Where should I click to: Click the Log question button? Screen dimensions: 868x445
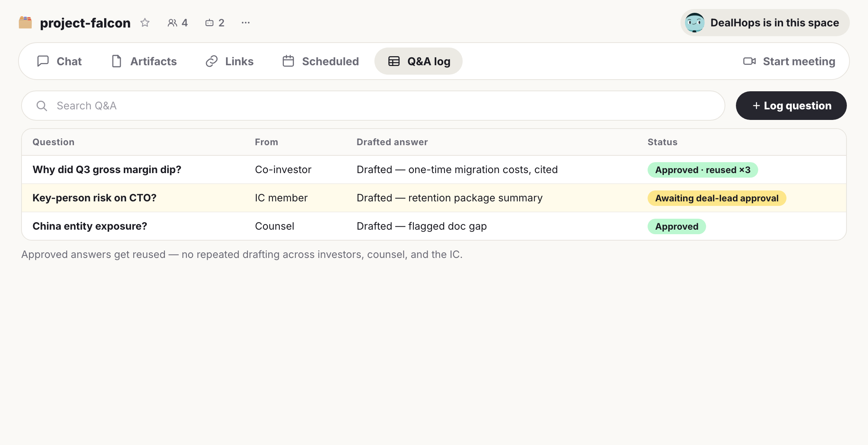[791, 106]
